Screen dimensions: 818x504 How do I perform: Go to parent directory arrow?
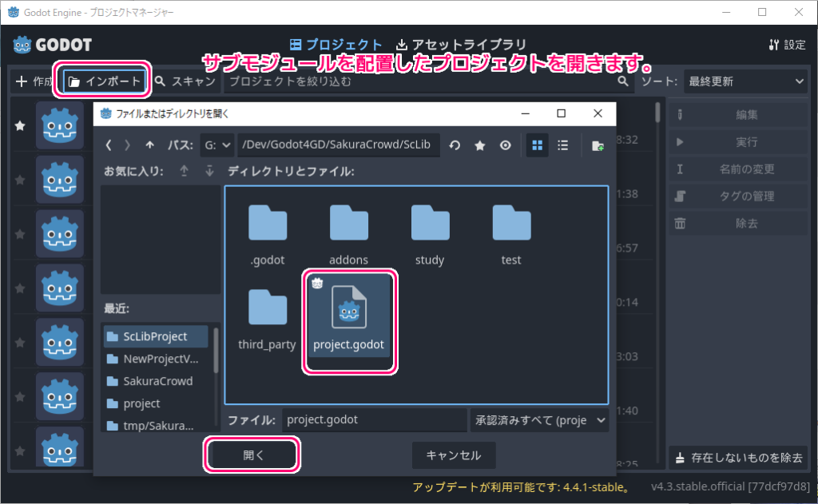pyautogui.click(x=149, y=145)
